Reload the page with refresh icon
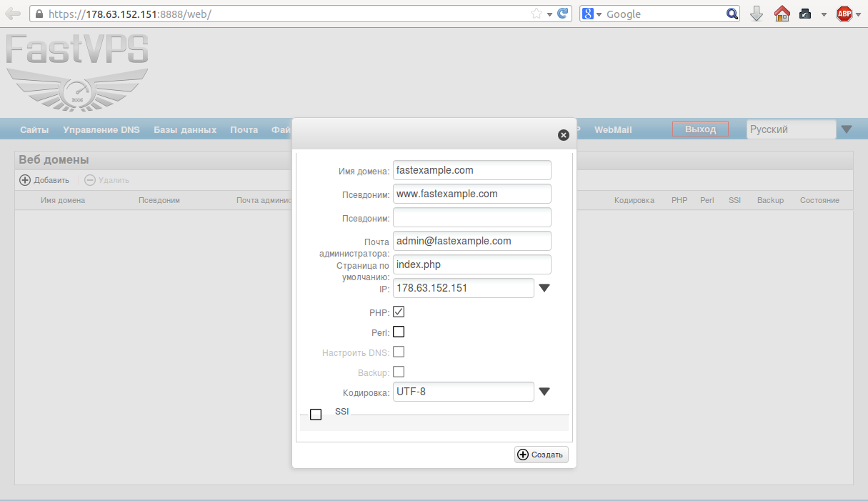Screen dimensions: 868x501 [563, 14]
